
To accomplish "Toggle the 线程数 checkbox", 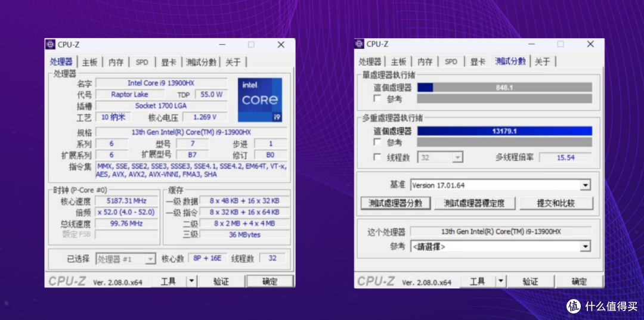I will 377,157.
